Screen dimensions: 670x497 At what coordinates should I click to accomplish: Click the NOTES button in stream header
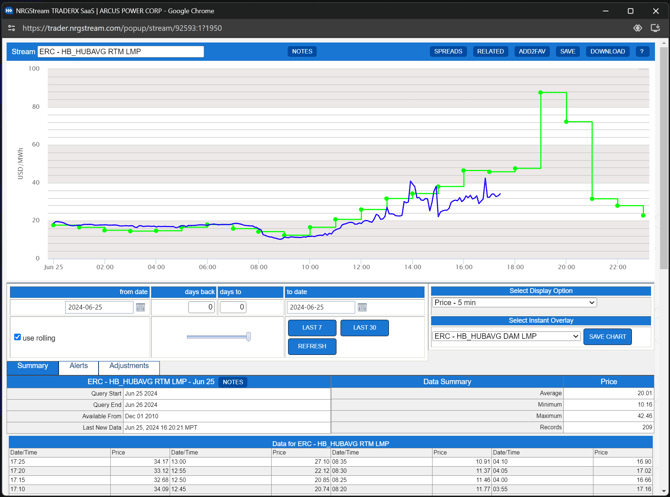coord(302,51)
